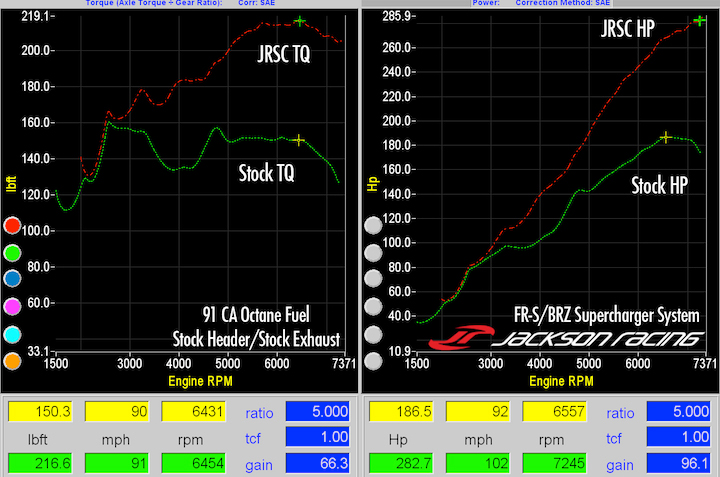The height and width of the screenshot is (477, 720).
Task: Click the yellow crosshair marker on stock horsepower curve
Action: pos(666,137)
